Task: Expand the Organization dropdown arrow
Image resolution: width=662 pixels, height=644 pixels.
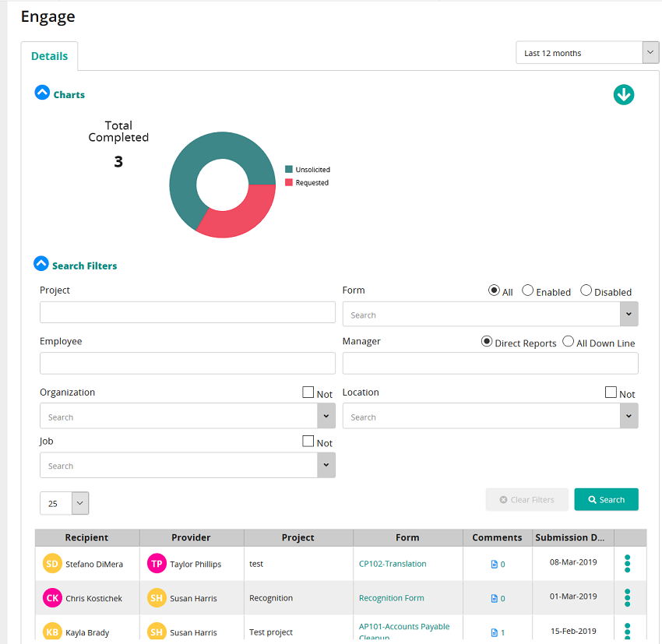Action: tap(326, 416)
